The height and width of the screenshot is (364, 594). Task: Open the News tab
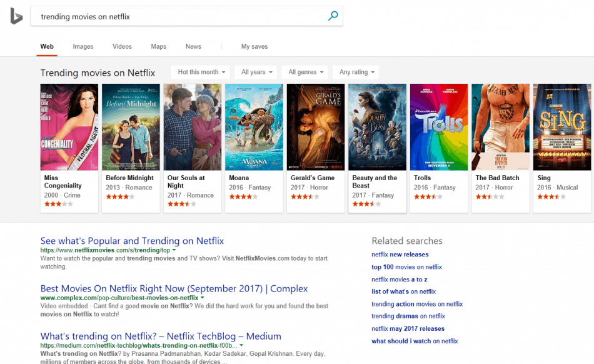click(x=193, y=46)
